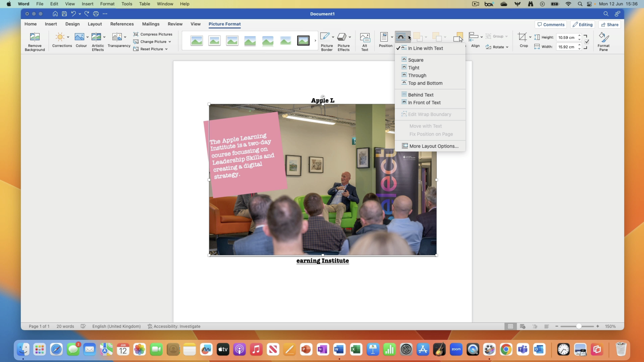Click the Transparency icon

[x=117, y=37]
